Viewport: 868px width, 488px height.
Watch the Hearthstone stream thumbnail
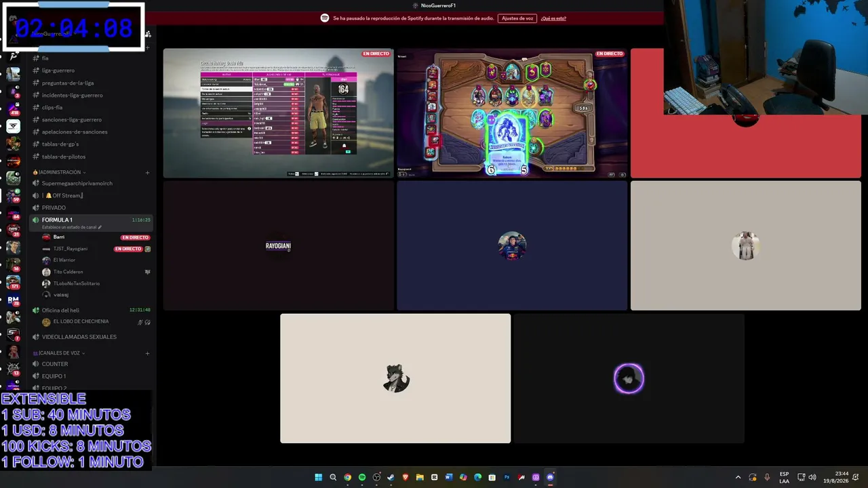(x=512, y=113)
